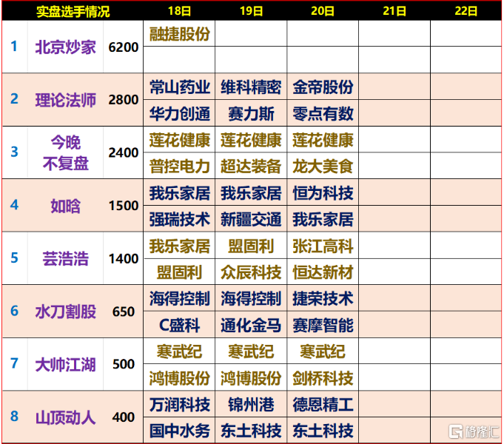Select the 18日 column header

click(179, 11)
